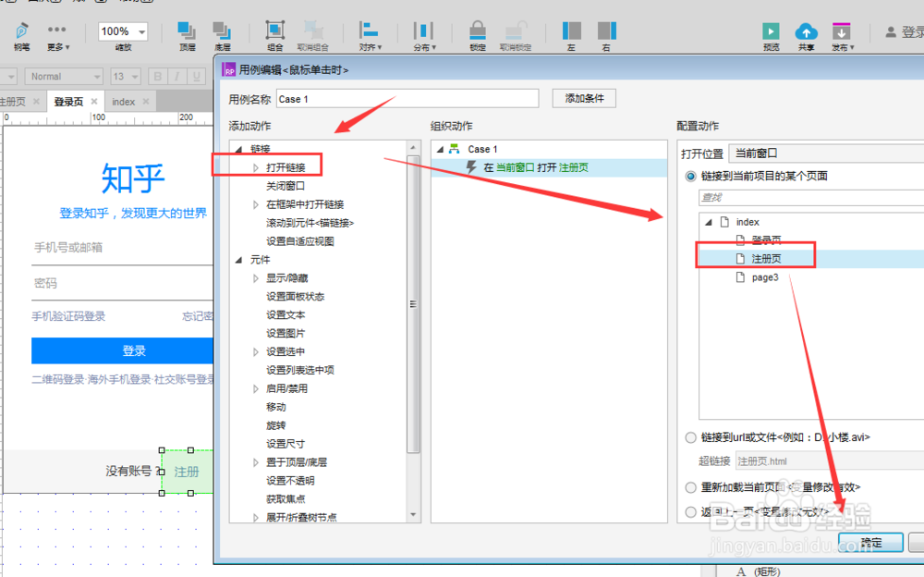
Task: Switch to the index tab
Action: [124, 102]
